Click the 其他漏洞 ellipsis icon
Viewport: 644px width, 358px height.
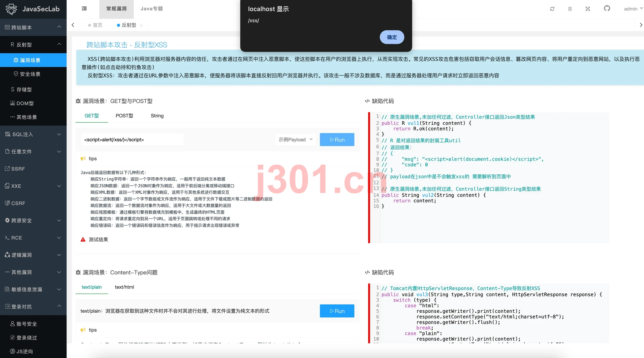click(7, 272)
